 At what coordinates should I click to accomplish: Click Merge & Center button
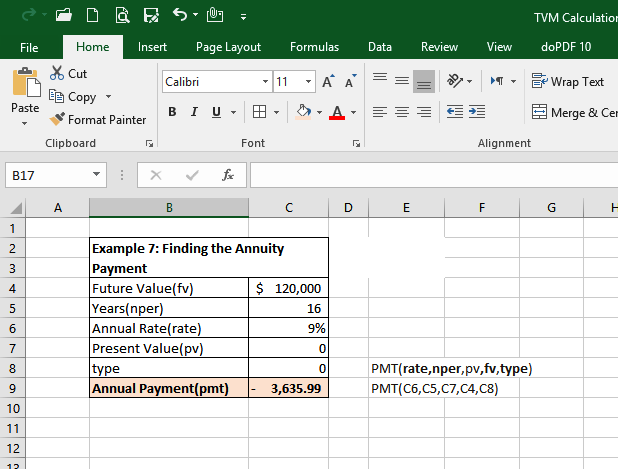pos(574,112)
